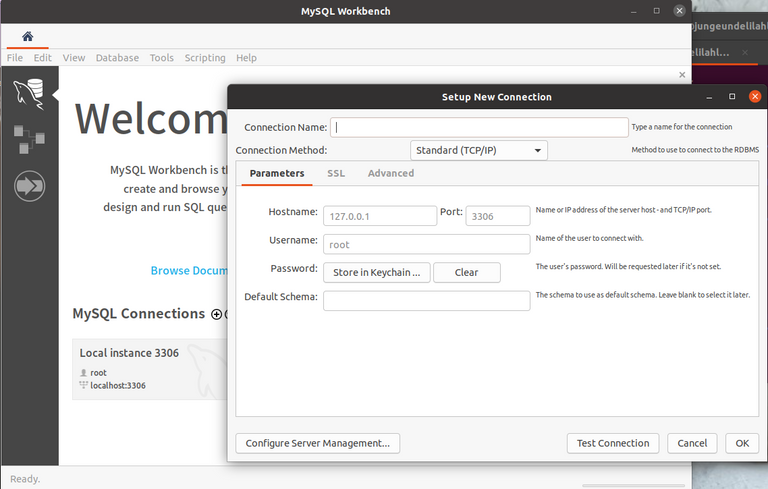Open the home tab icon
The width and height of the screenshot is (768, 489).
27,36
